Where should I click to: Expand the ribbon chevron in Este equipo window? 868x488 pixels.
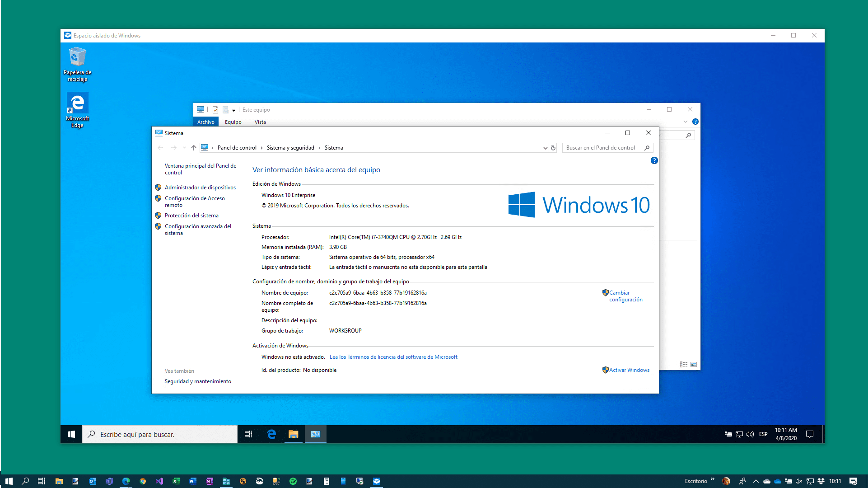pos(686,122)
